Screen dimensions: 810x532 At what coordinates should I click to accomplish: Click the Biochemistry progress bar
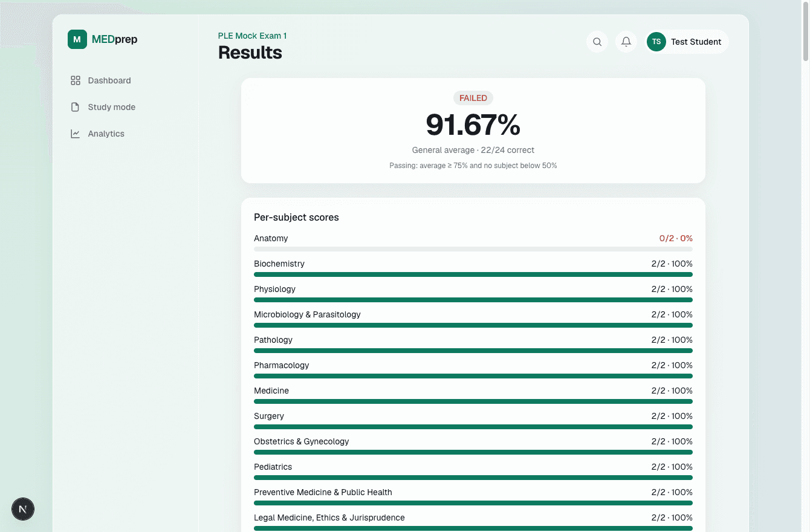[x=473, y=274]
